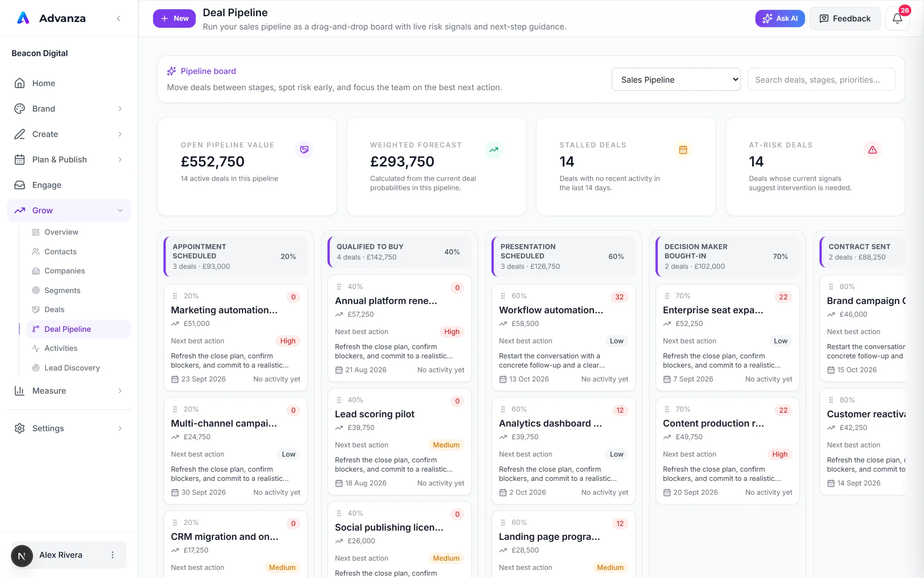Click the 32 badge on Workflow automation card
Screen dimensions: 924x578
[619, 297]
